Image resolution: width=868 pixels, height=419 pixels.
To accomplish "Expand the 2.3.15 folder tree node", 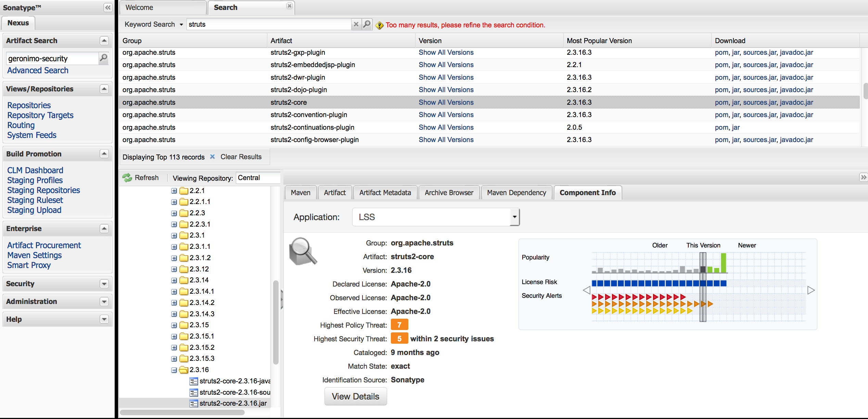I will [174, 325].
